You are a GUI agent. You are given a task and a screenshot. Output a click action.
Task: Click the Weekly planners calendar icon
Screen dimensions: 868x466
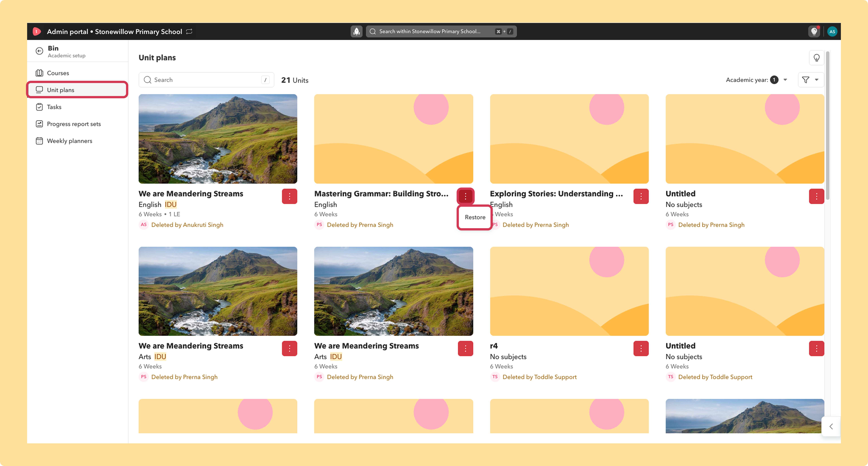point(39,141)
